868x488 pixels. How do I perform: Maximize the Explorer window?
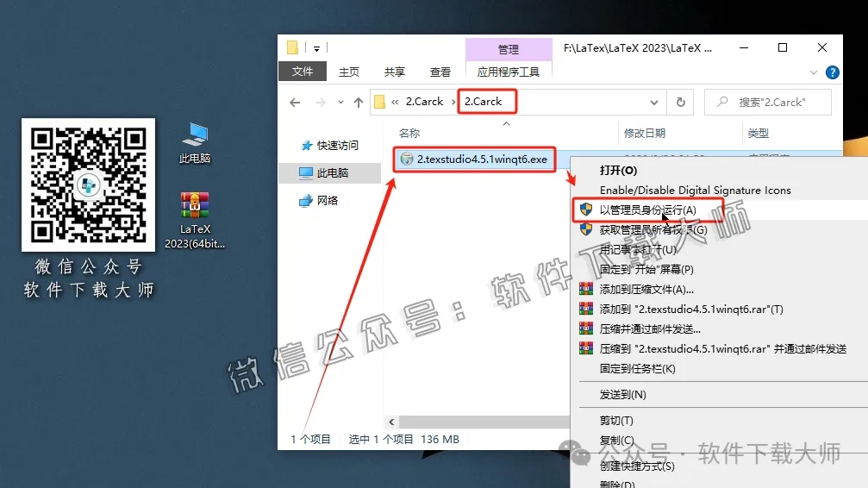[783, 47]
